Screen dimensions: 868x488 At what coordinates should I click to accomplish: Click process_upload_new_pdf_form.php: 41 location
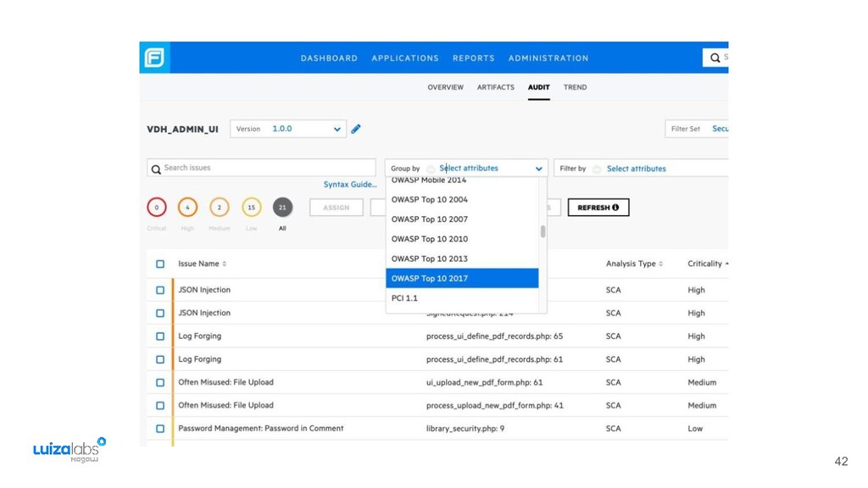[x=495, y=406]
